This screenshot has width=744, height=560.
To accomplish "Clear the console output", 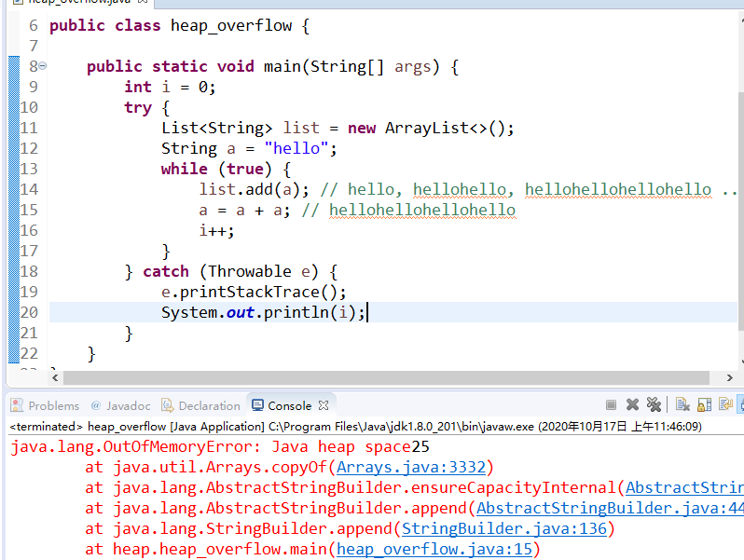I will click(682, 405).
